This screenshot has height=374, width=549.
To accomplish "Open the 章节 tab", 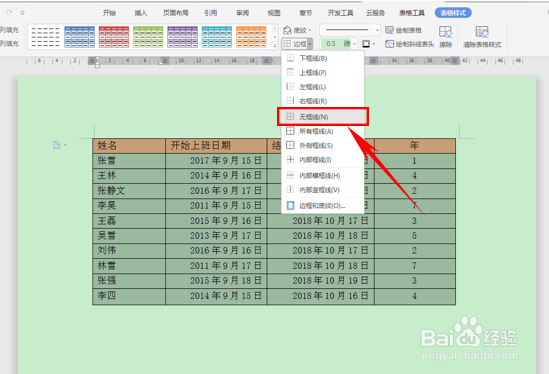I will point(305,13).
